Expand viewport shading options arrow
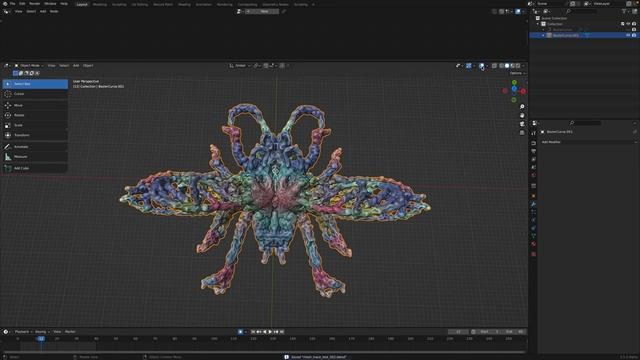This screenshot has height=360, width=640. tap(523, 66)
